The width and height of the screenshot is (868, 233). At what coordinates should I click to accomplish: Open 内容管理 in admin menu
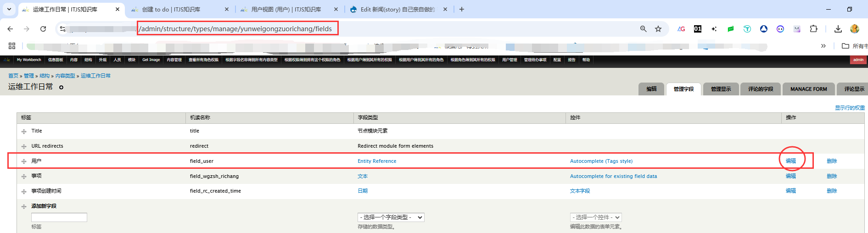click(x=174, y=60)
